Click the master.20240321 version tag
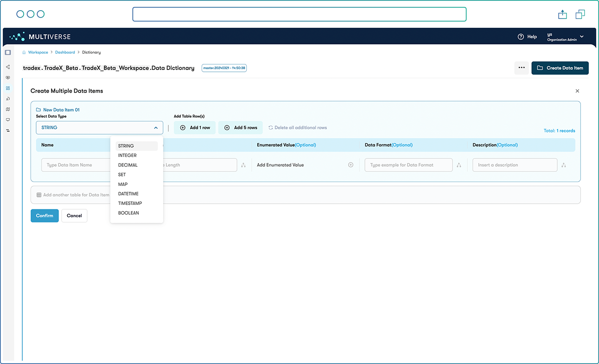This screenshot has width=599, height=364. (x=224, y=68)
